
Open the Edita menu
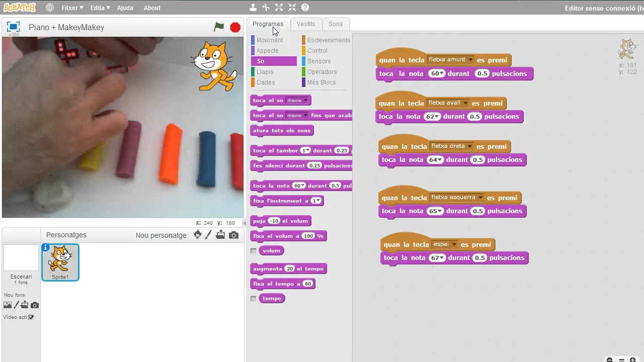coord(100,8)
